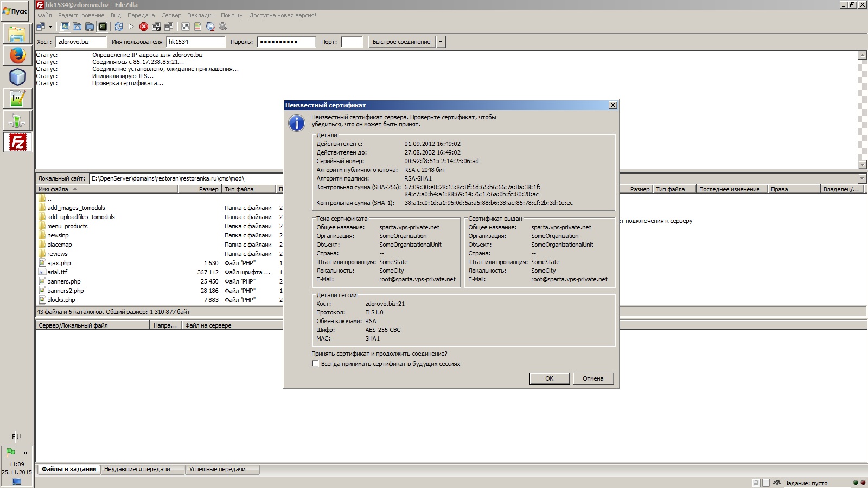Viewport: 868px width, 488px height.
Task: Select add_images_tomoduls folder
Action: point(76,208)
